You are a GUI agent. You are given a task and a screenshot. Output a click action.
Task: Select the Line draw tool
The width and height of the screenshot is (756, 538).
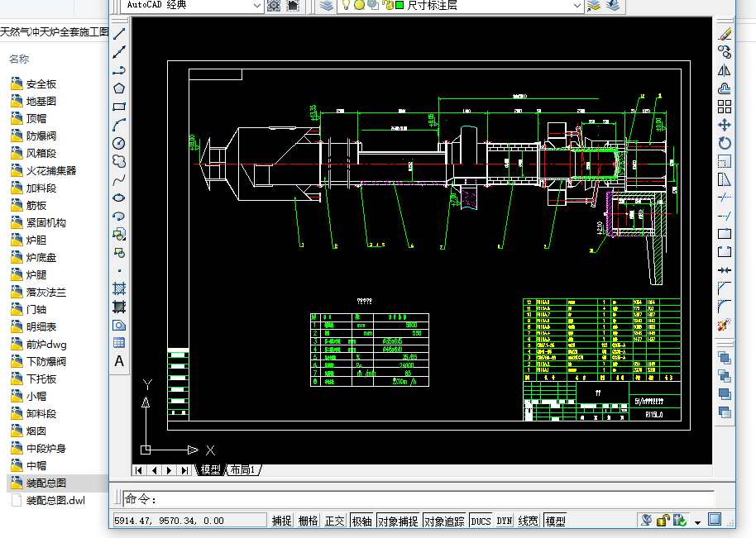(119, 34)
